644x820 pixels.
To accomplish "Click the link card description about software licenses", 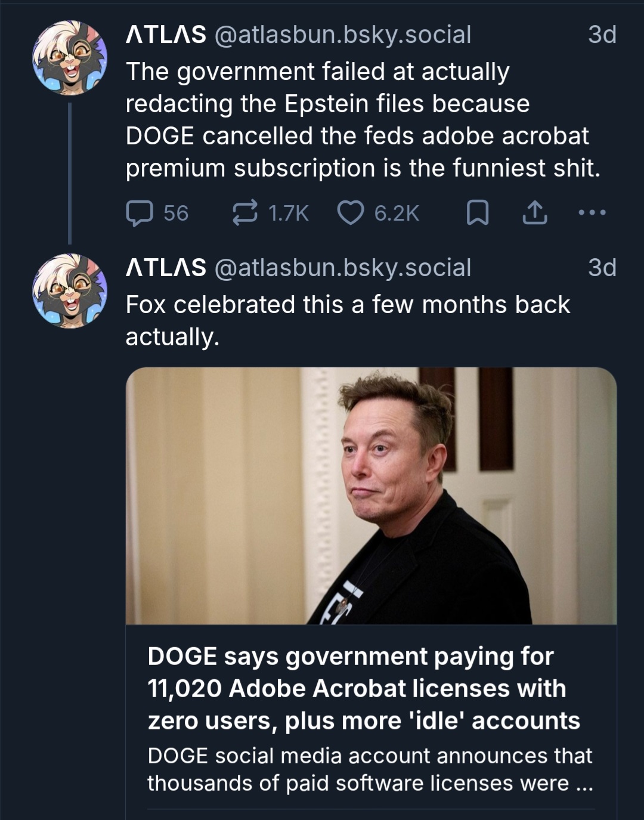I will point(370,769).
